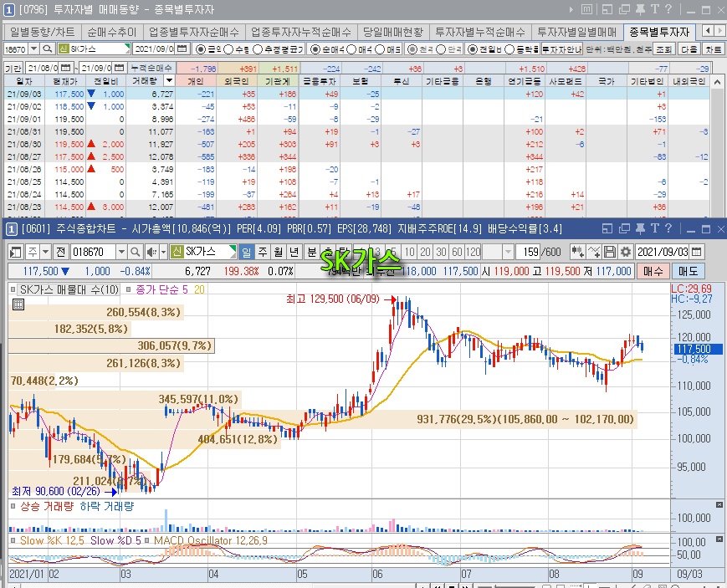Click the blue 매도 sell button
727x588 pixels.
click(689, 271)
